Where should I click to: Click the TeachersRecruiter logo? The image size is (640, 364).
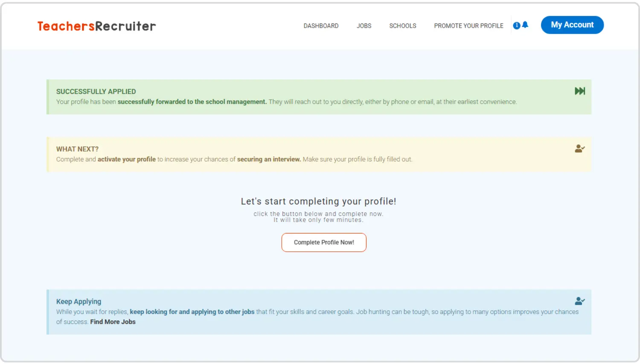96,26
